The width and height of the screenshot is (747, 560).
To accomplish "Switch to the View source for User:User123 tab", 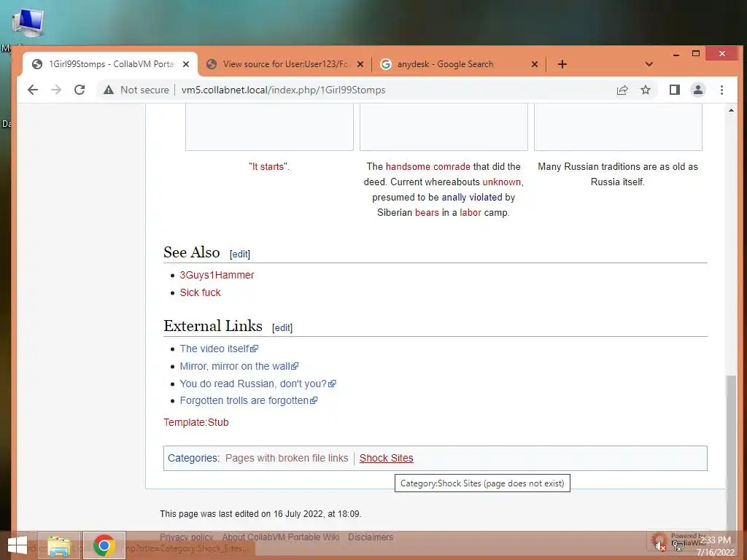I will pyautogui.click(x=285, y=64).
